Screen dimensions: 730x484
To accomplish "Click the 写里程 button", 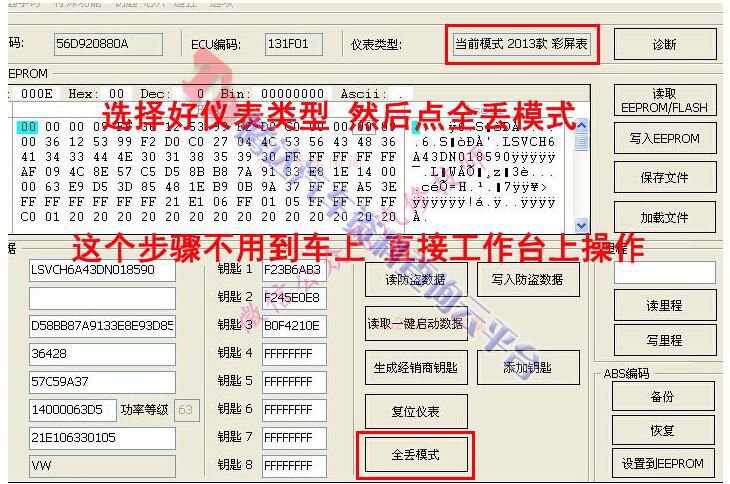I will pyautogui.click(x=665, y=341).
